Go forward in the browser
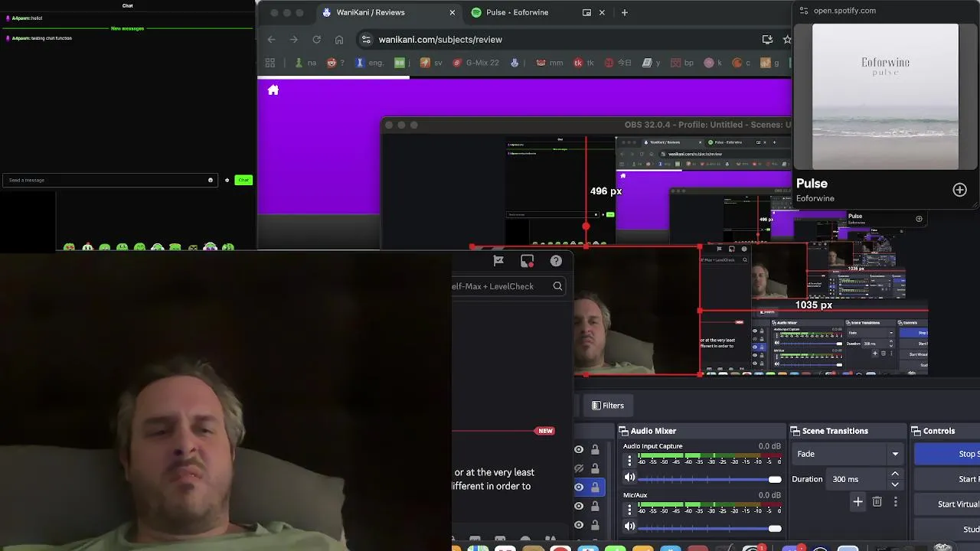Image resolution: width=980 pixels, height=551 pixels. [x=294, y=39]
